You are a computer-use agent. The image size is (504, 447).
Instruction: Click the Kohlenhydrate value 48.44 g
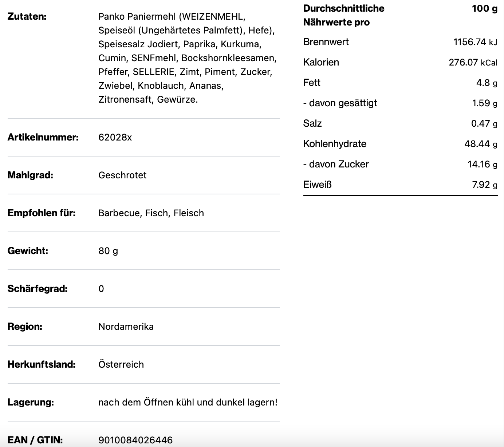481,144
